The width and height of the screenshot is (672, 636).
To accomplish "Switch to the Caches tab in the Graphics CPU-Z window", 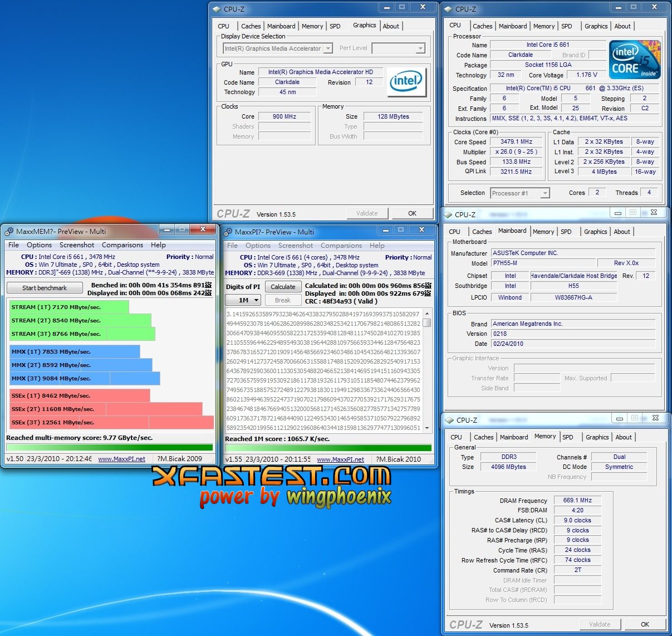I will [251, 26].
